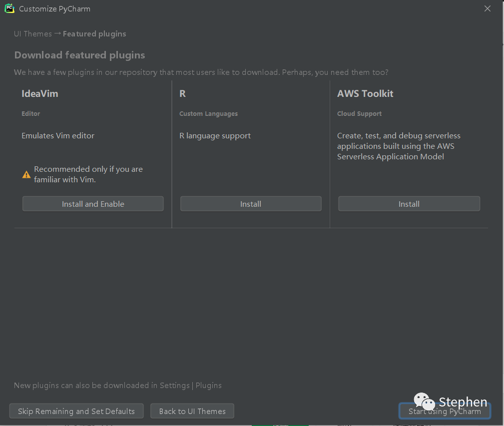Install the AWS Toolkit plugin

coord(409,204)
